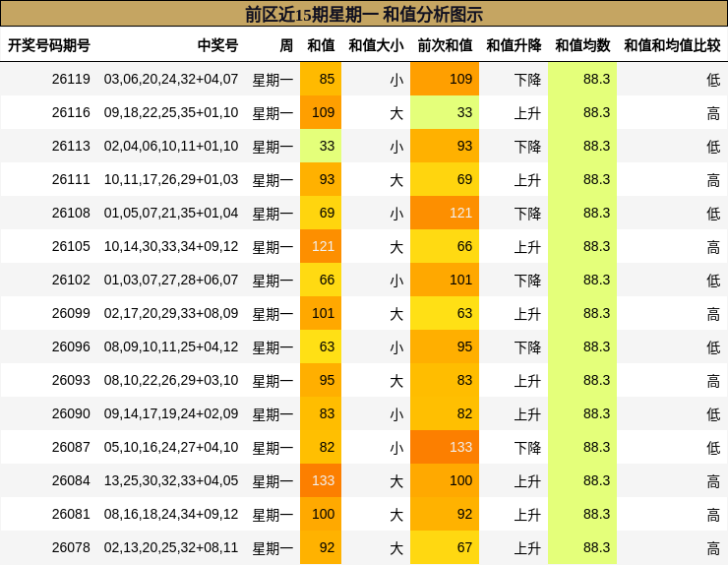This screenshot has width=728, height=565.
Task: Click the 和值 cell 101 in row 26099
Action: pos(321,313)
